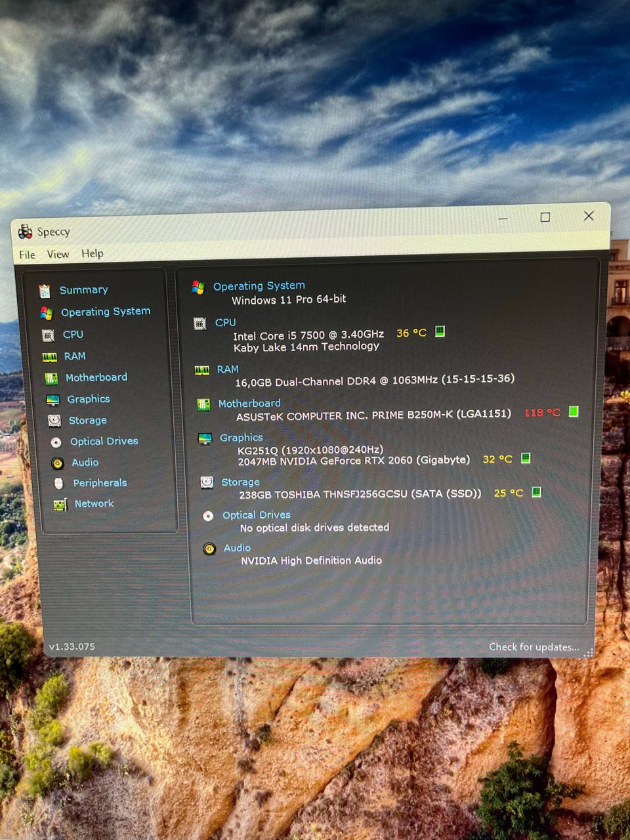Image resolution: width=630 pixels, height=840 pixels.
Task: Click the Operating System flag icon in sidebar
Action: pos(46,313)
